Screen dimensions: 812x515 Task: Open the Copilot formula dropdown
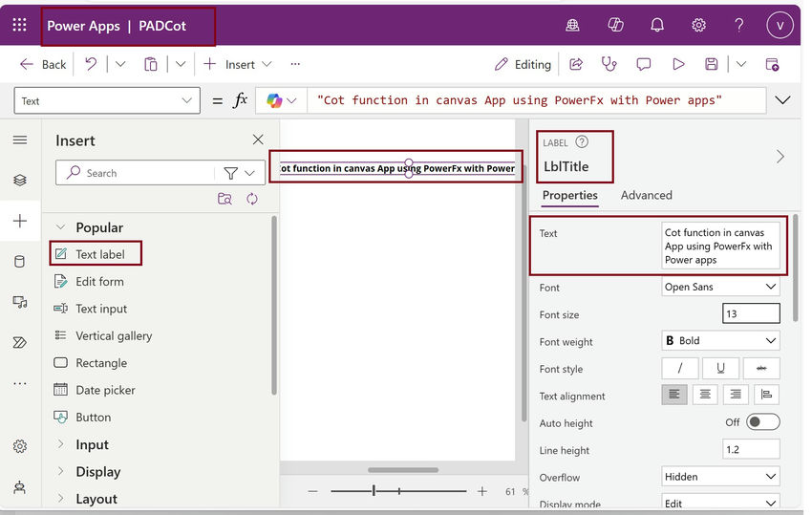tap(281, 100)
